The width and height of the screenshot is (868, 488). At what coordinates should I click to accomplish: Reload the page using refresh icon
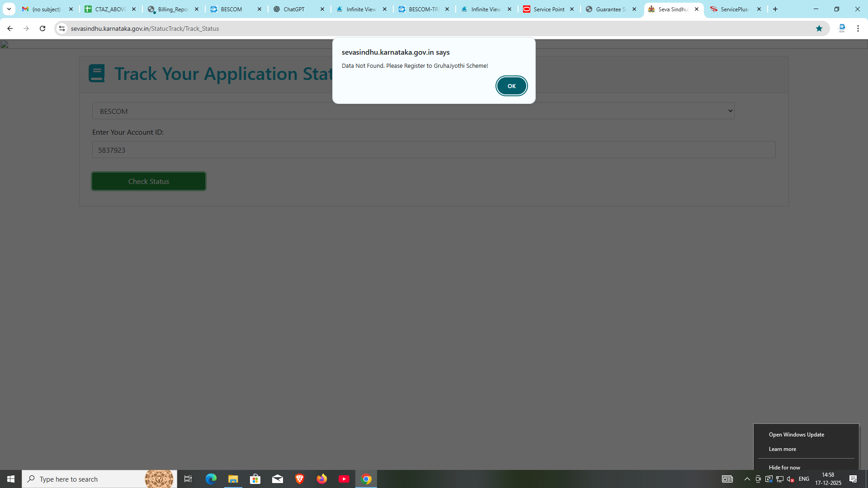42,28
